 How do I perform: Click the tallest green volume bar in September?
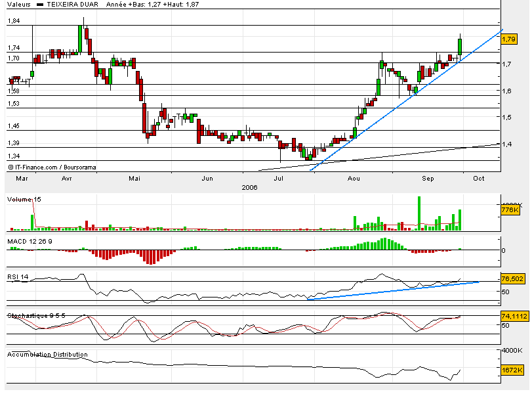(419, 213)
